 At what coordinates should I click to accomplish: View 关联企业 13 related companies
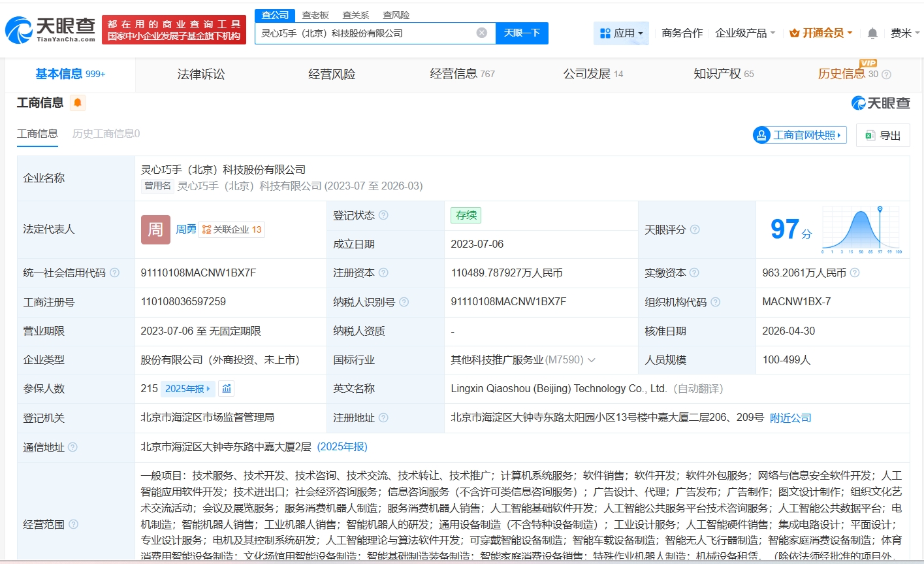point(232,229)
